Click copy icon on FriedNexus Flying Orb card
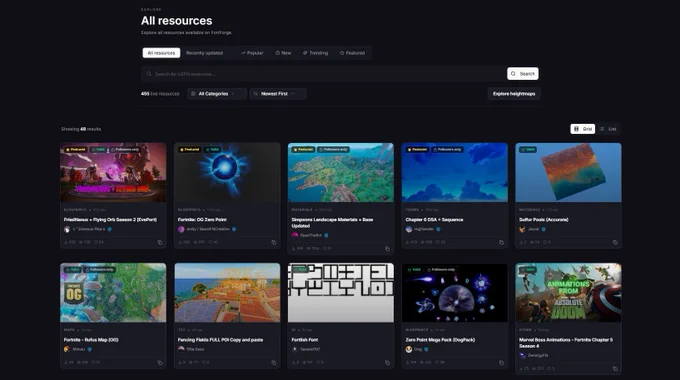Viewport: 680px width, 380px height. [160, 242]
